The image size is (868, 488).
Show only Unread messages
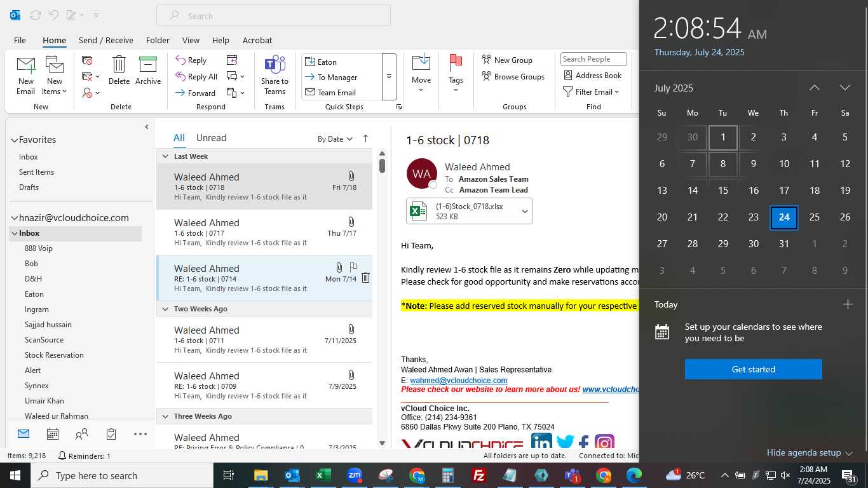211,138
